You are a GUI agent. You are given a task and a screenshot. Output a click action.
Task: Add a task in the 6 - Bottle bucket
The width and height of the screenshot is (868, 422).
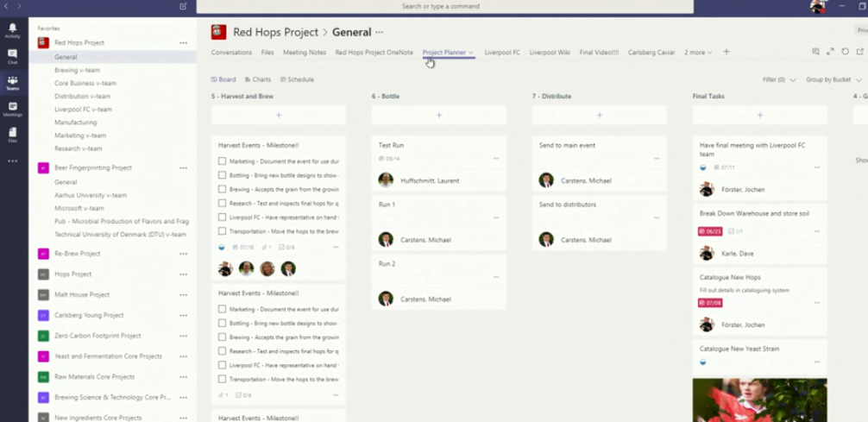pos(438,115)
